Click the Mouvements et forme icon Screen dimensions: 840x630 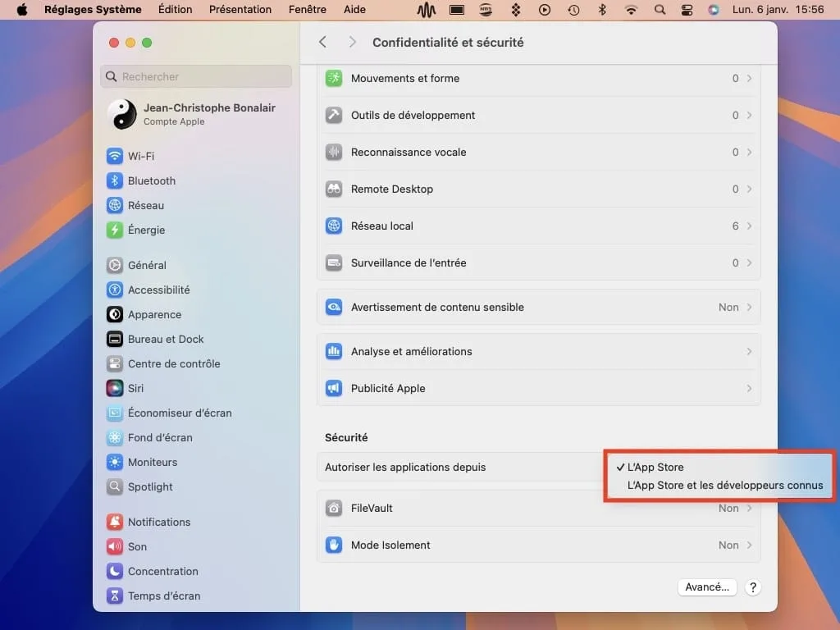(334, 78)
